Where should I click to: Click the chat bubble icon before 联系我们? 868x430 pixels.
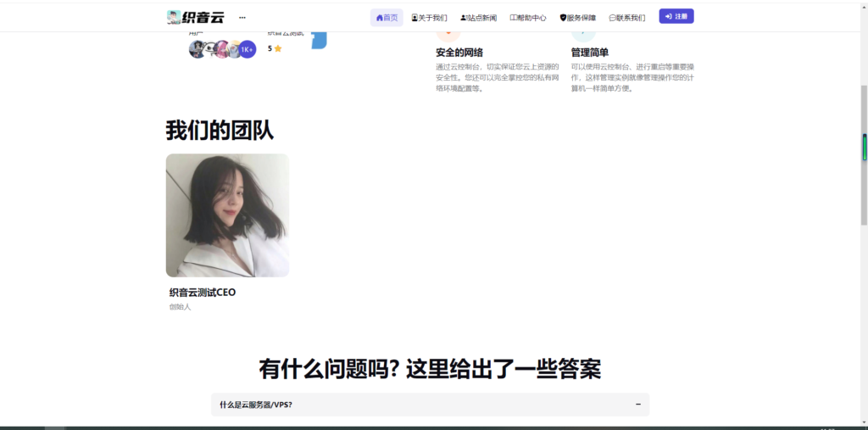(612, 18)
